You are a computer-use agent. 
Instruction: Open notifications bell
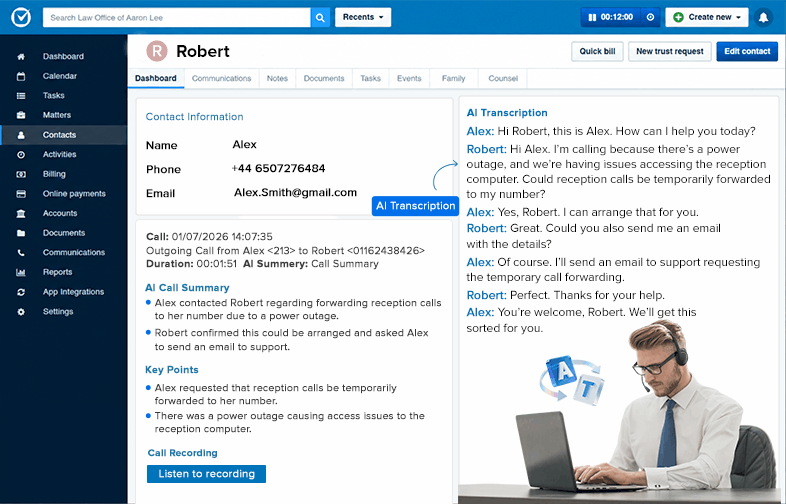763,18
